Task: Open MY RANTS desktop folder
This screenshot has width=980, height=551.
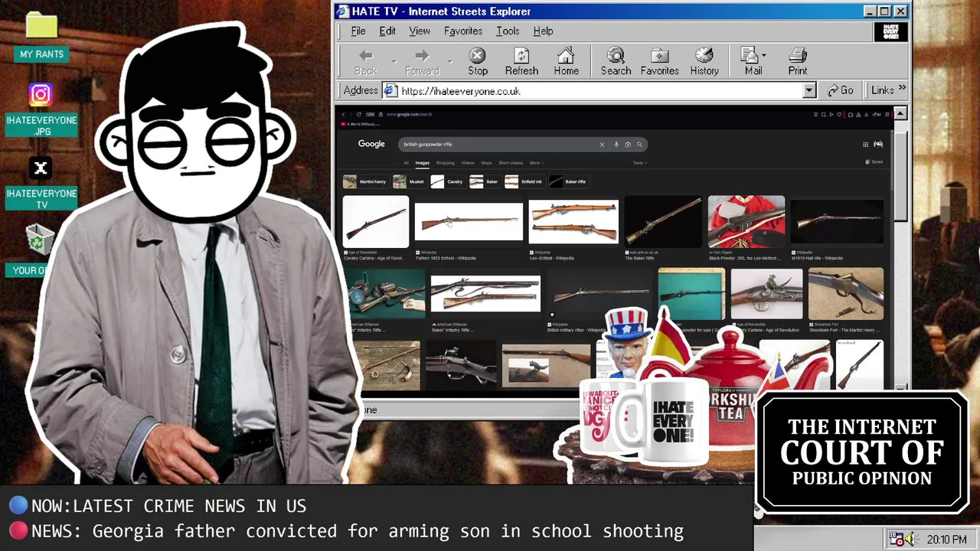Action: [41, 37]
